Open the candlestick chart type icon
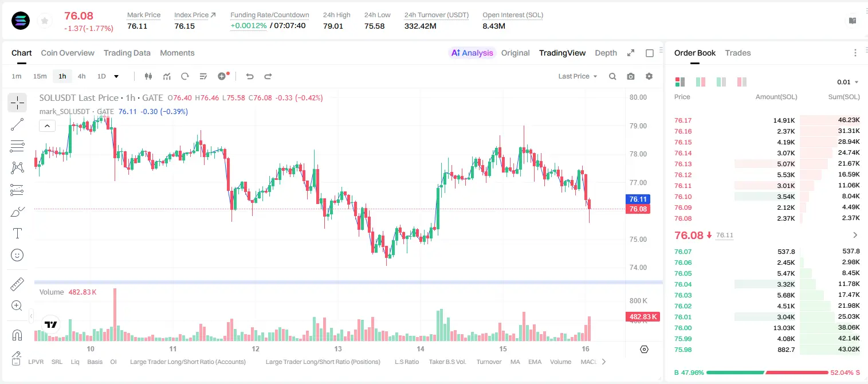 click(x=148, y=76)
